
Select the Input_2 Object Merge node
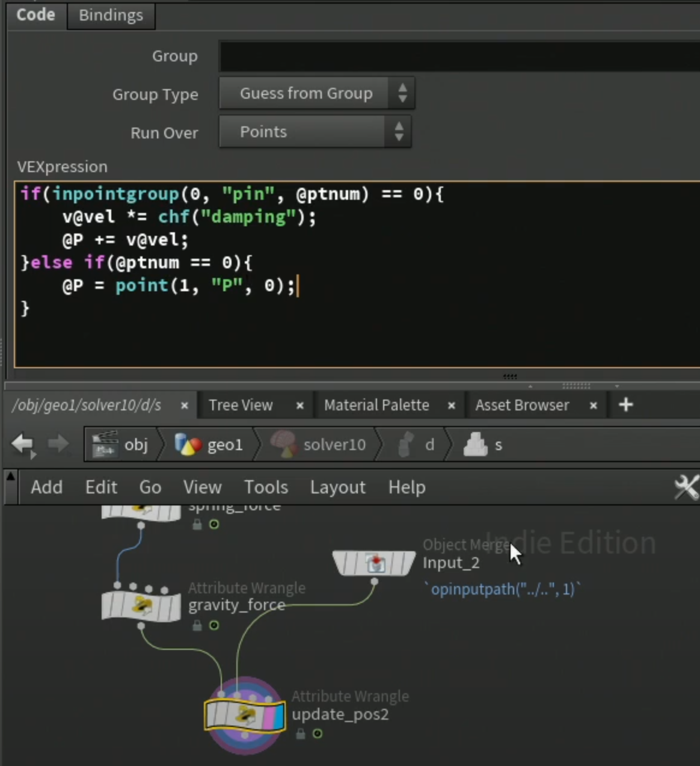[374, 564]
